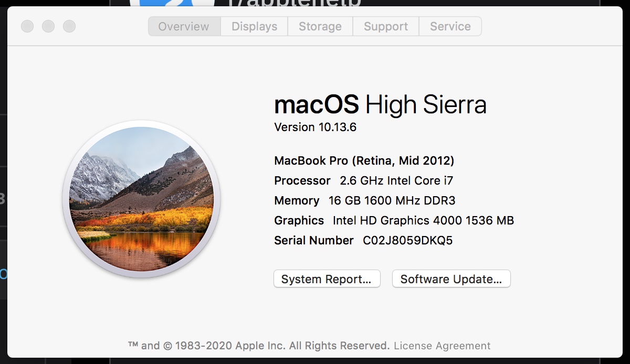630x364 pixels.
Task: Close the About This Mac window
Action: click(27, 26)
